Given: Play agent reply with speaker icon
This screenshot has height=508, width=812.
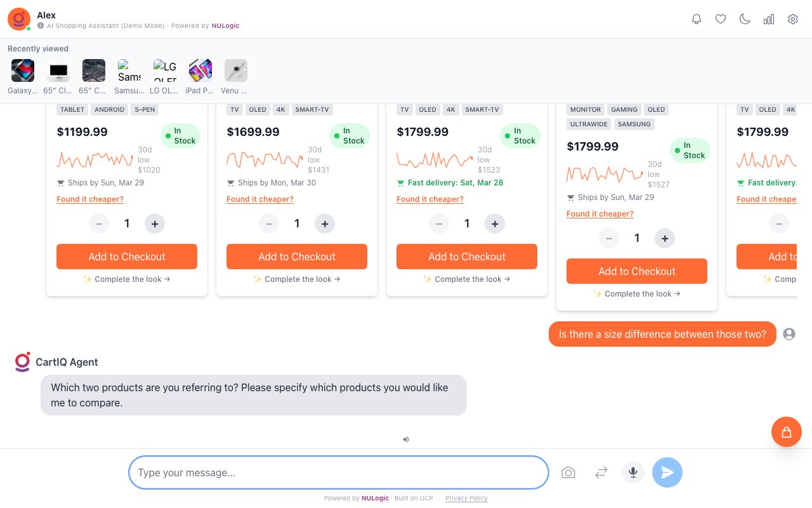Looking at the screenshot, I should (406, 439).
